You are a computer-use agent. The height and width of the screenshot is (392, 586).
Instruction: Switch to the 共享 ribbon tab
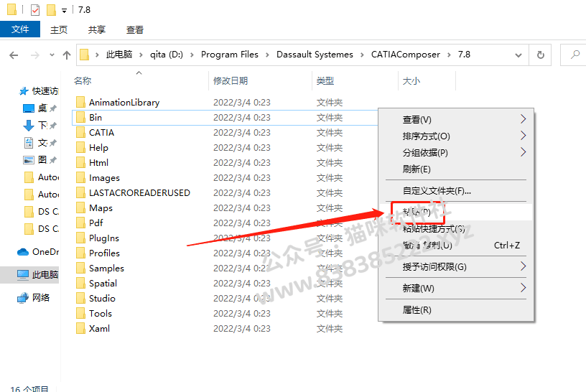pos(97,29)
